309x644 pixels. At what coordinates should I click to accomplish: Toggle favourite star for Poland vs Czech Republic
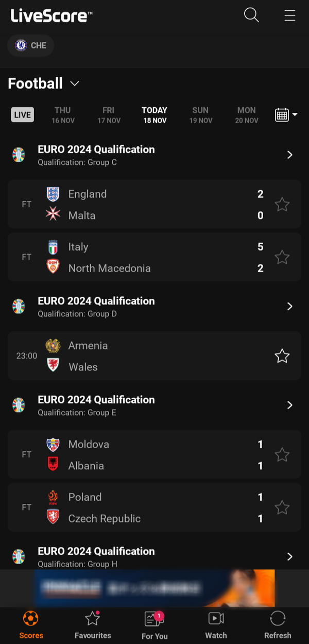click(x=282, y=507)
